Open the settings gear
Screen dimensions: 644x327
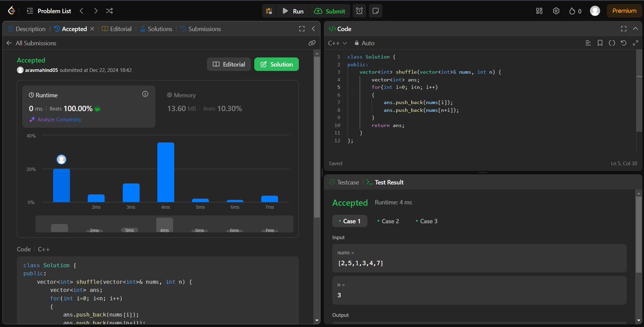[x=556, y=10]
